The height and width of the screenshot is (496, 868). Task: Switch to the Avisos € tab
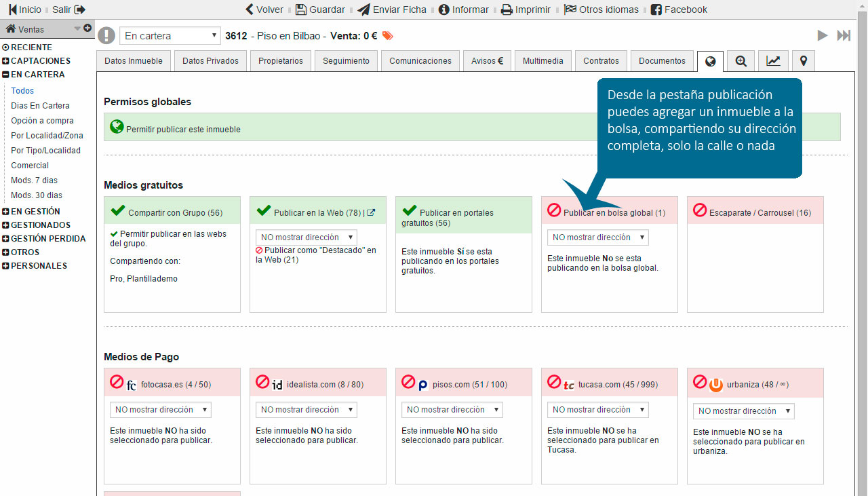(x=488, y=61)
